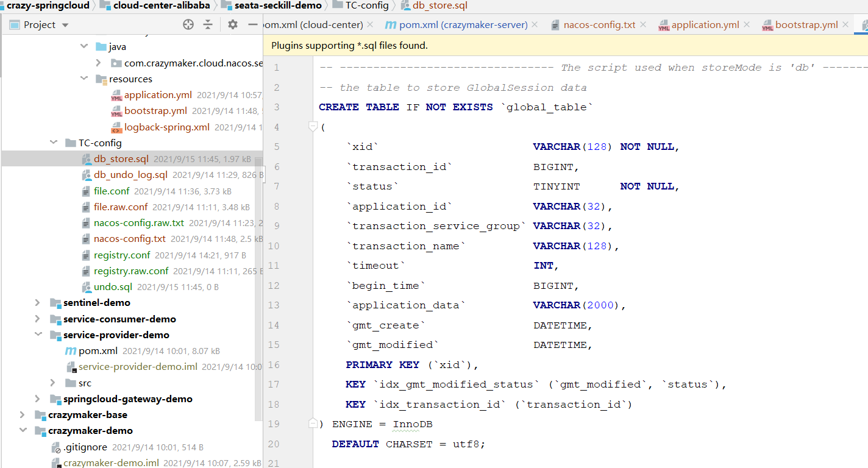
Task: Click the fold end marker on line 19
Action: tap(313, 424)
